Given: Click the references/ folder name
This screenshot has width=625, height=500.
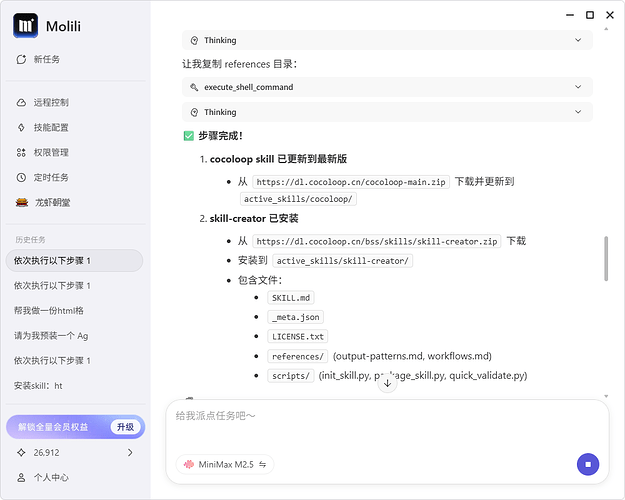Looking at the screenshot, I should point(297,356).
